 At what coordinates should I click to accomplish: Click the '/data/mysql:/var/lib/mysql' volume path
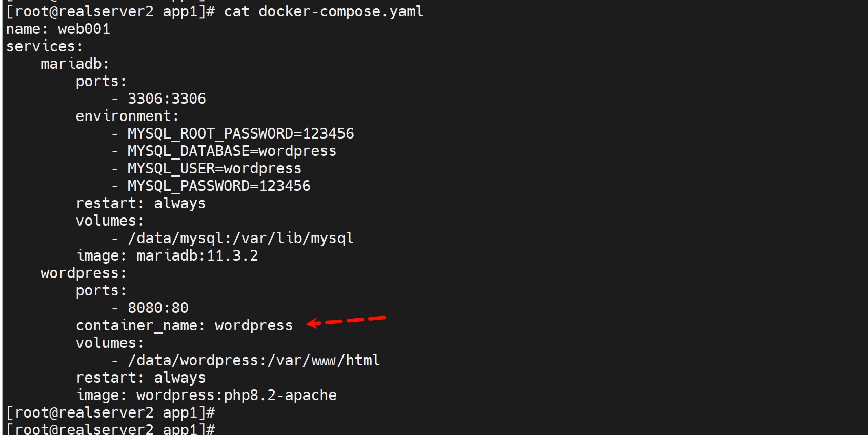click(x=240, y=239)
